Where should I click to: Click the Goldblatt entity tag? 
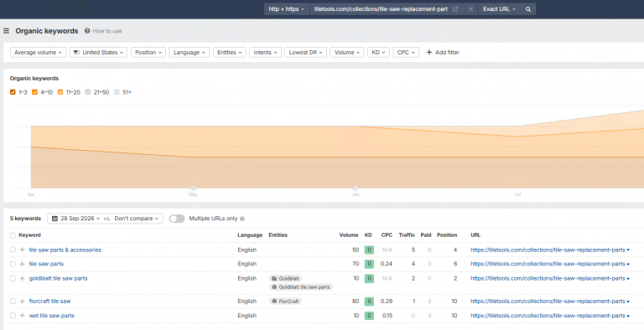285,278
